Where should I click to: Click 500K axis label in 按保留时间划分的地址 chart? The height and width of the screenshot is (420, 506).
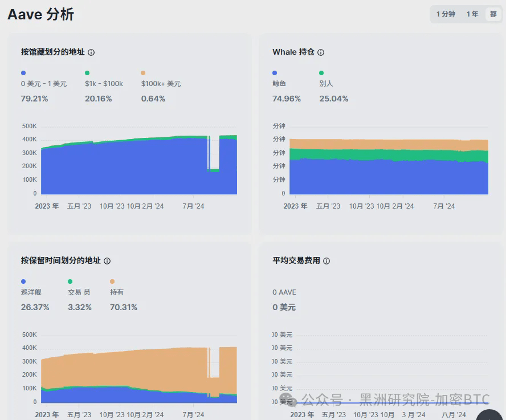pos(30,335)
